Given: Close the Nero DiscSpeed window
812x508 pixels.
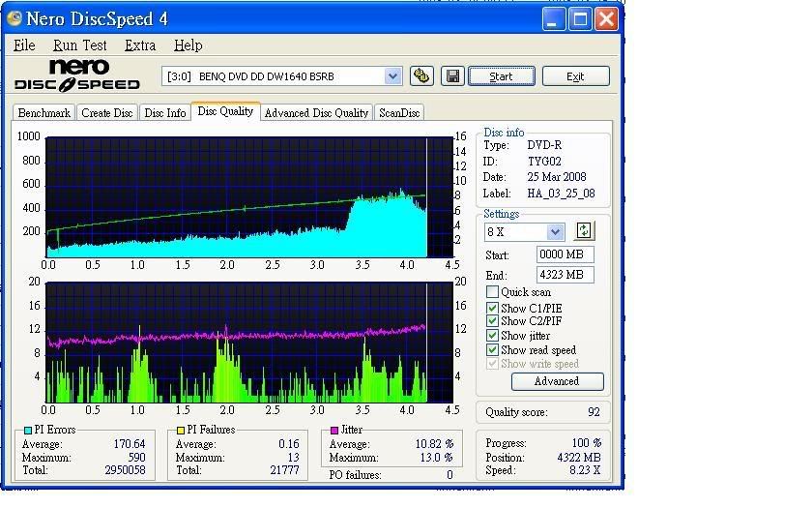Looking at the screenshot, I should (606, 19).
